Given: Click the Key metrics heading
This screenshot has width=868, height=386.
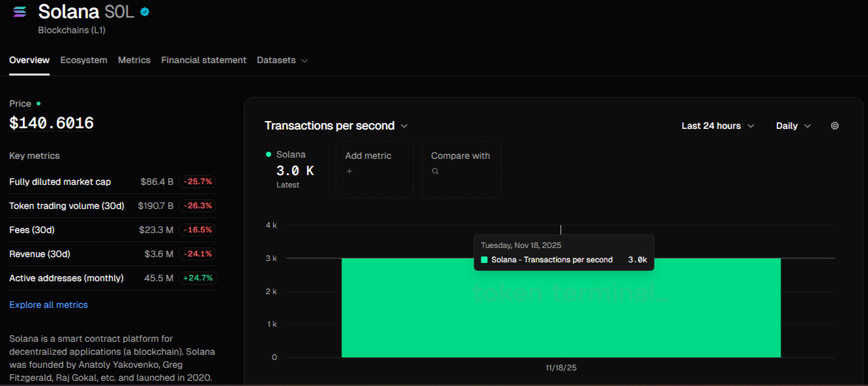Looking at the screenshot, I should (x=35, y=156).
